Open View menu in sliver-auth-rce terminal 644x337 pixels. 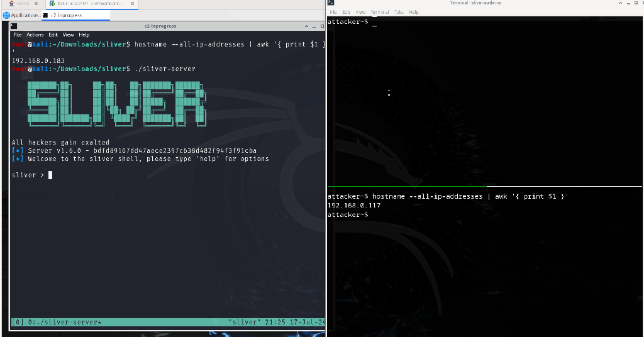[360, 13]
